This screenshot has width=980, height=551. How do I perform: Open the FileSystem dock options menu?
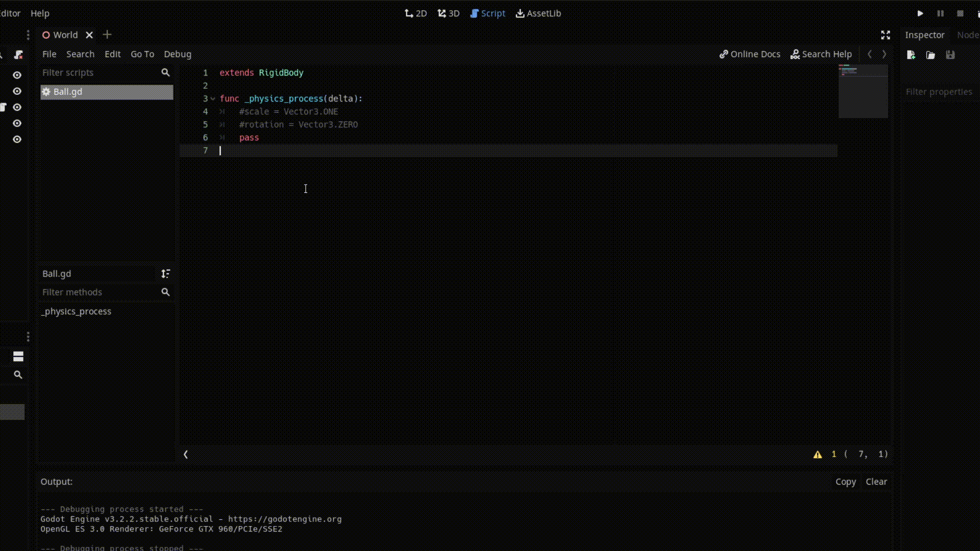[28, 337]
